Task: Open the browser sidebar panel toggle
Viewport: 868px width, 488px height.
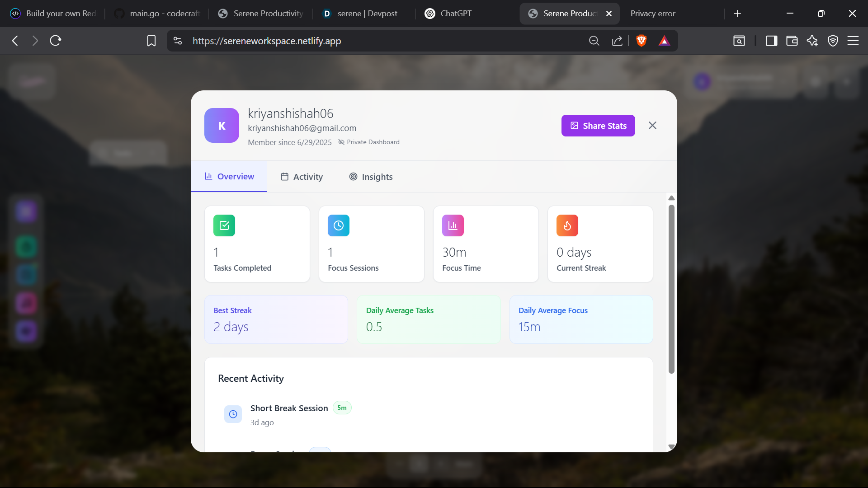Action: [x=771, y=41]
